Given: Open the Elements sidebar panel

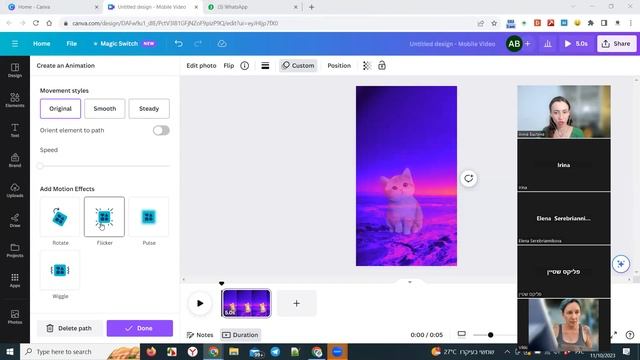Looking at the screenshot, I should coord(15,100).
